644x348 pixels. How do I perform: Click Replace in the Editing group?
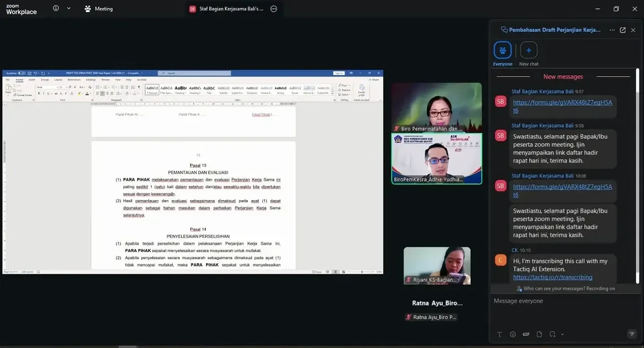[344, 90]
